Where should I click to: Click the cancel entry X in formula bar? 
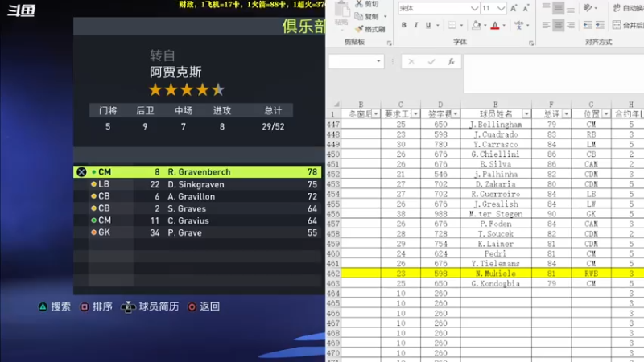click(x=411, y=62)
